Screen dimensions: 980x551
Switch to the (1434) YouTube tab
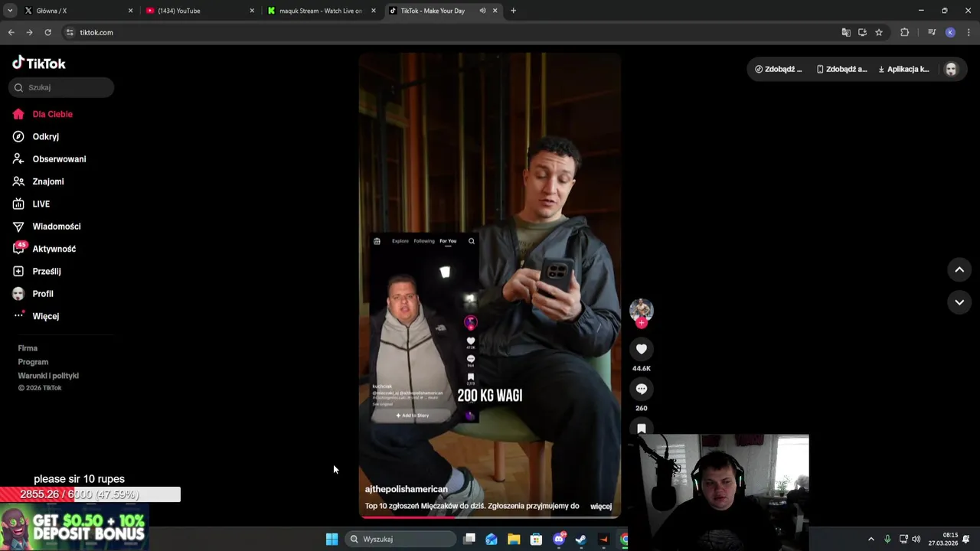point(199,11)
